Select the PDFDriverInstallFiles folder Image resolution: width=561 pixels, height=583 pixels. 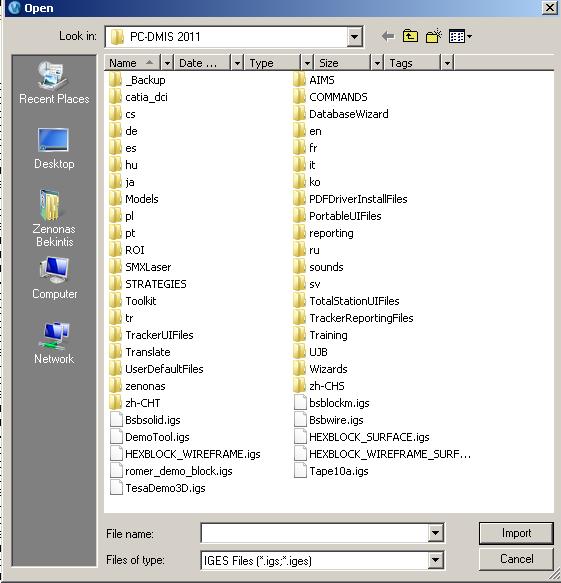click(x=351, y=199)
